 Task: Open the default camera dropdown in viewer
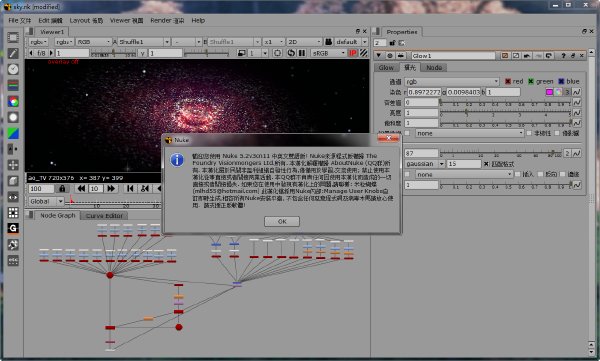pos(351,42)
